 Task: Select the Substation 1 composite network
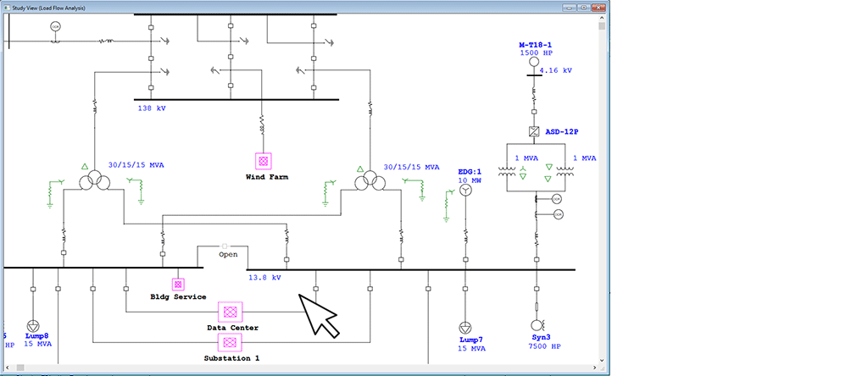pos(229,341)
